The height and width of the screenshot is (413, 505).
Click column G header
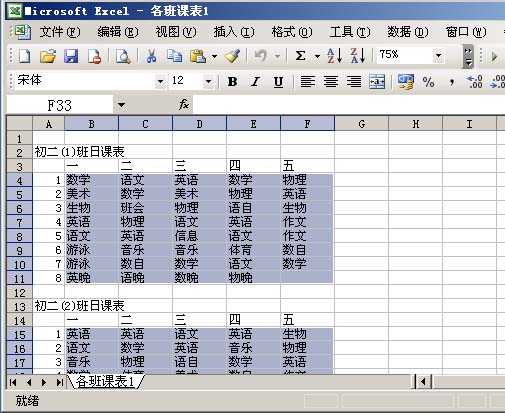362,124
